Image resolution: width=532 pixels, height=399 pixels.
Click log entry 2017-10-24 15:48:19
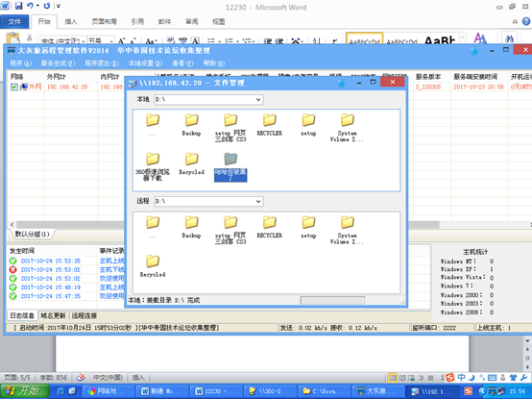point(51,287)
